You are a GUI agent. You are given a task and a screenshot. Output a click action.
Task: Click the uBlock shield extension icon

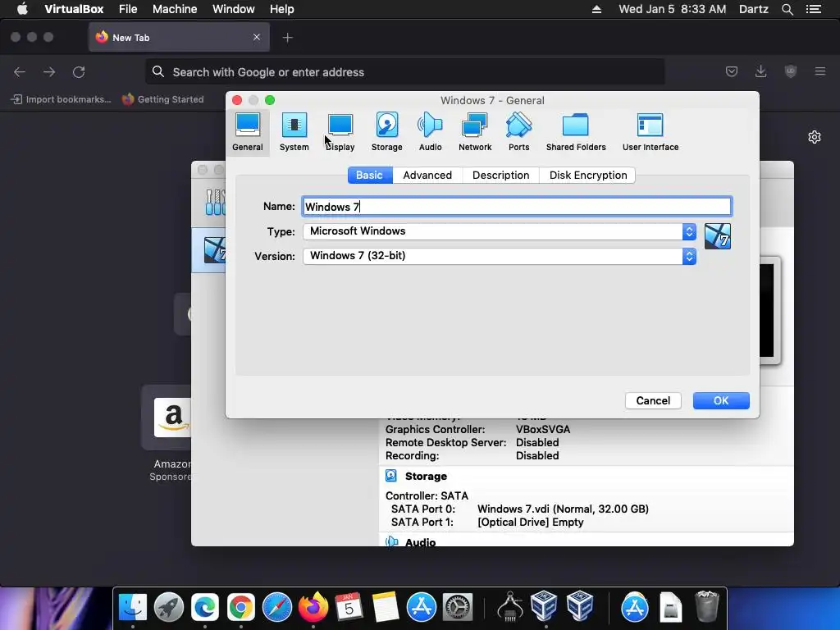click(x=791, y=71)
